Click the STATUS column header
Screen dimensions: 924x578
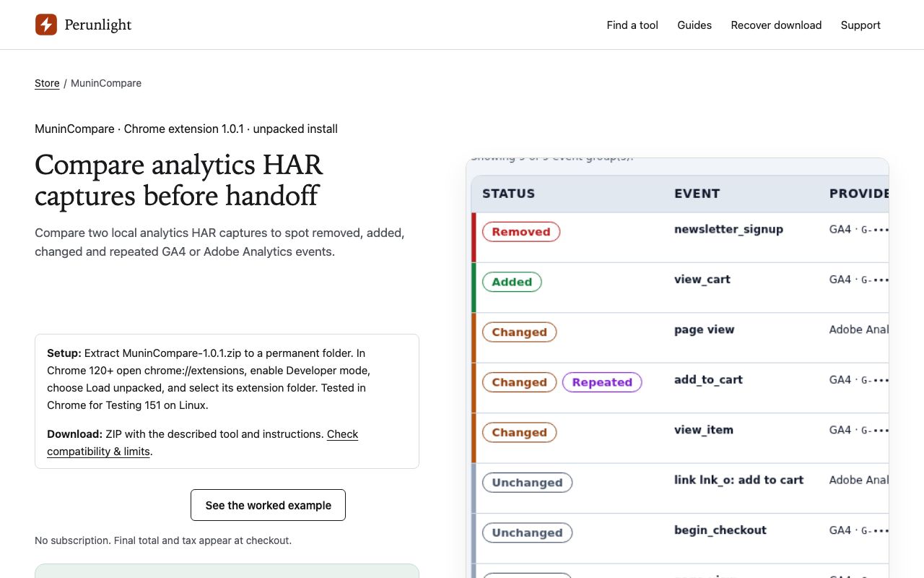[508, 194]
